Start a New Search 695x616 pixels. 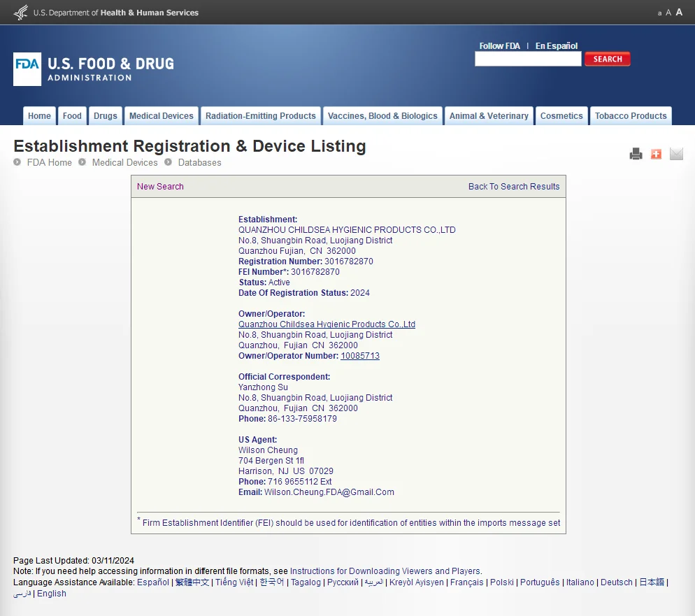159,186
